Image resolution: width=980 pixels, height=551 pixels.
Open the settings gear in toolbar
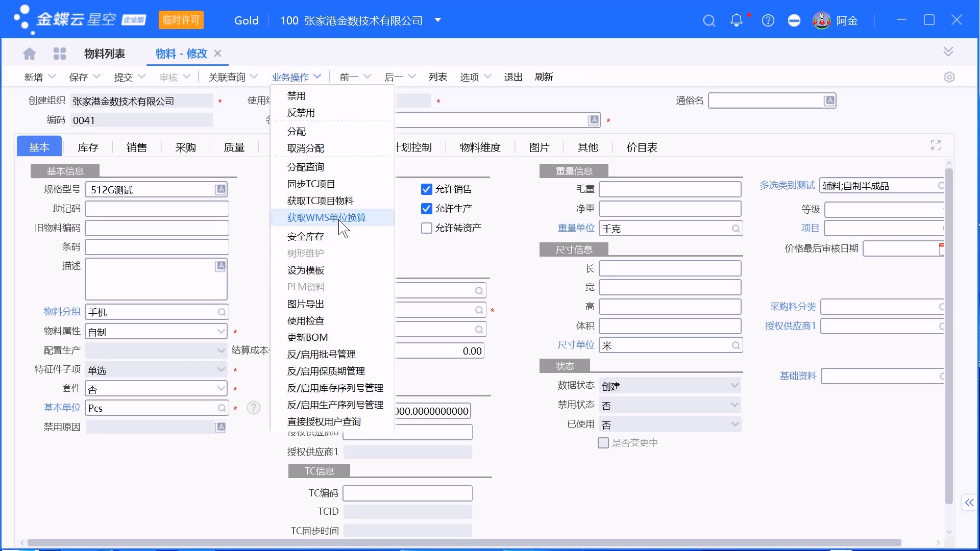(x=949, y=77)
